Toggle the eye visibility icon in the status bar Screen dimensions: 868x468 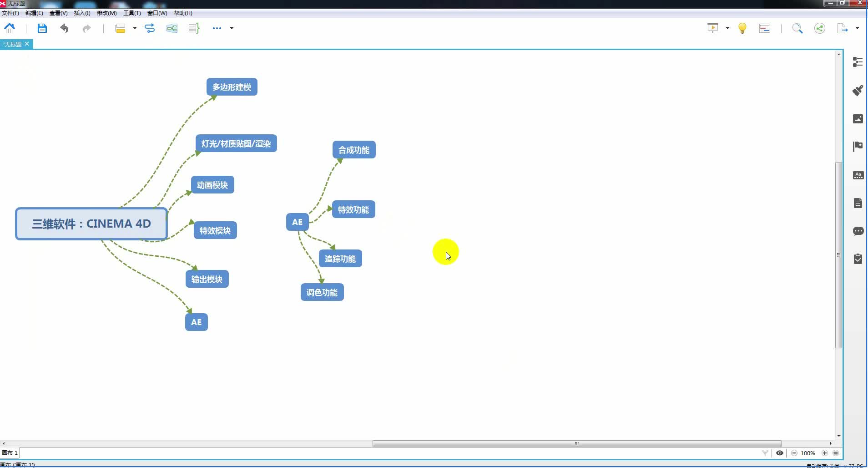pos(779,453)
